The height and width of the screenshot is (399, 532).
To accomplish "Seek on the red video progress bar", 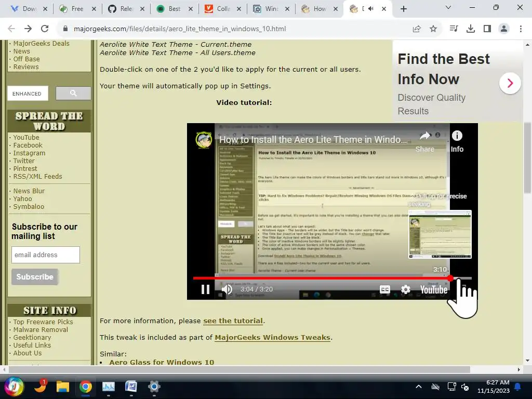I will coord(332,278).
